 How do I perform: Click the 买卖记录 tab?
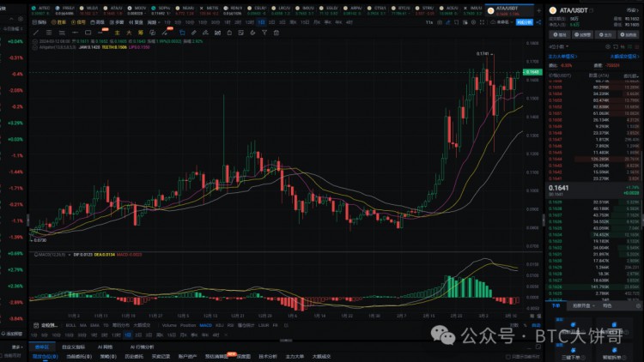[x=161, y=356]
